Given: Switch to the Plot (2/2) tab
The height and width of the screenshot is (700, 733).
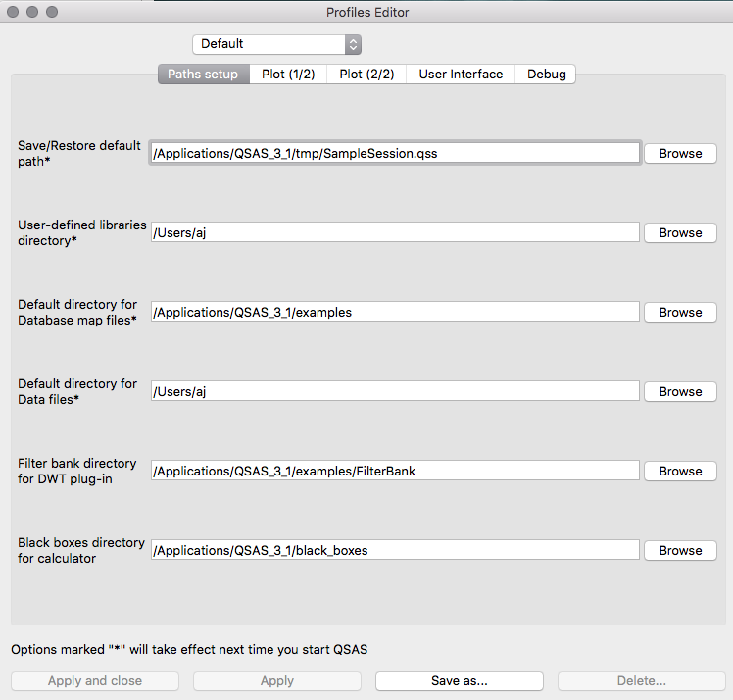Looking at the screenshot, I should (x=366, y=75).
